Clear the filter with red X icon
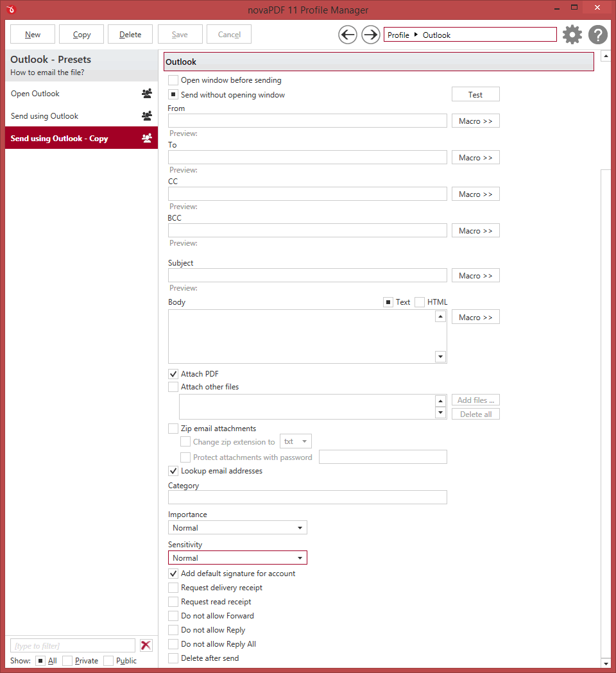The width and height of the screenshot is (616, 673). pyautogui.click(x=146, y=645)
